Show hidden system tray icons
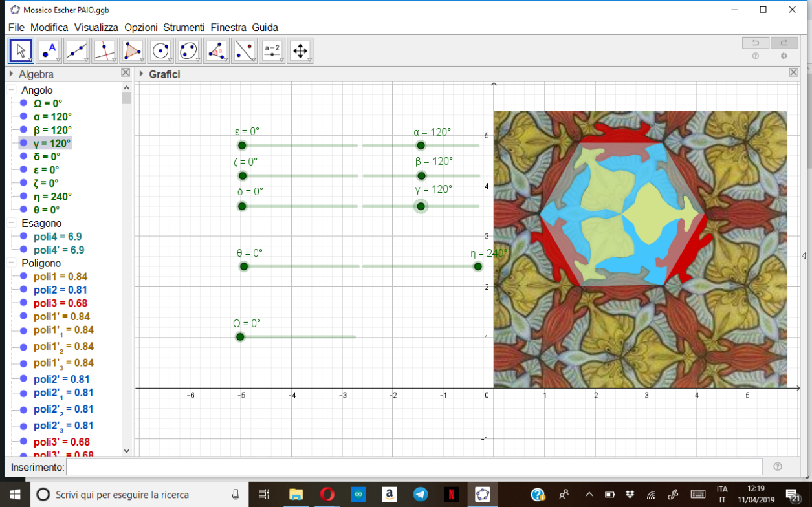The image size is (812, 507). 589,495
